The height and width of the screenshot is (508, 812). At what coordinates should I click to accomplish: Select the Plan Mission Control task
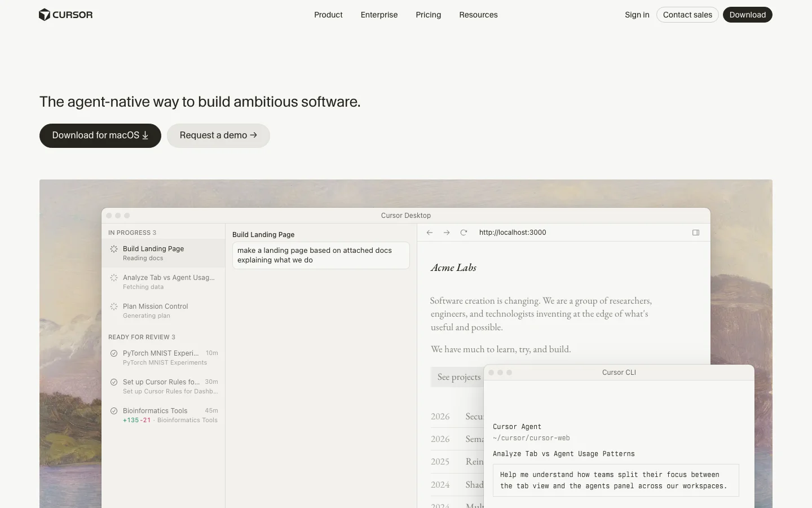point(164,310)
